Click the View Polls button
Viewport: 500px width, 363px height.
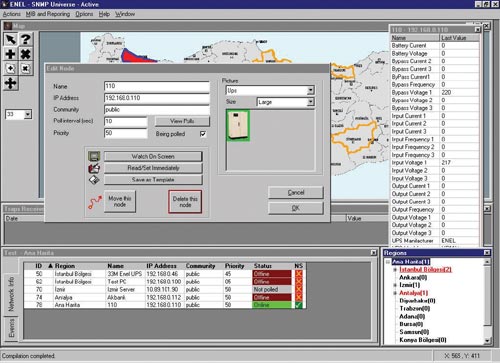pos(182,121)
